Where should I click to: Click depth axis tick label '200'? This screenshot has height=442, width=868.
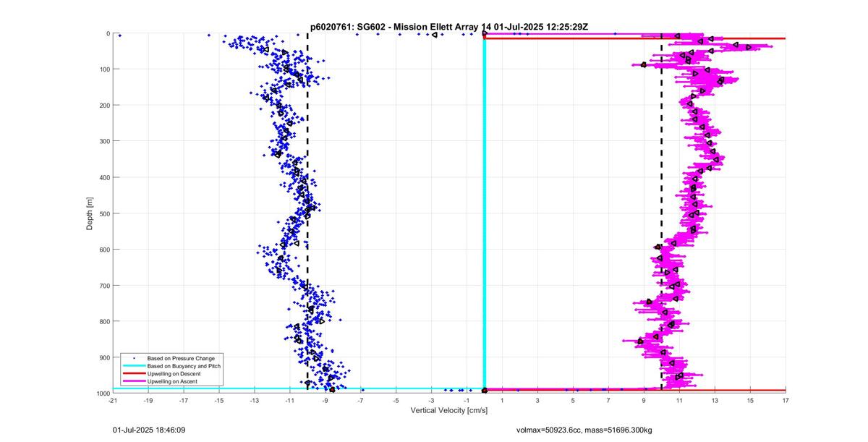point(104,106)
